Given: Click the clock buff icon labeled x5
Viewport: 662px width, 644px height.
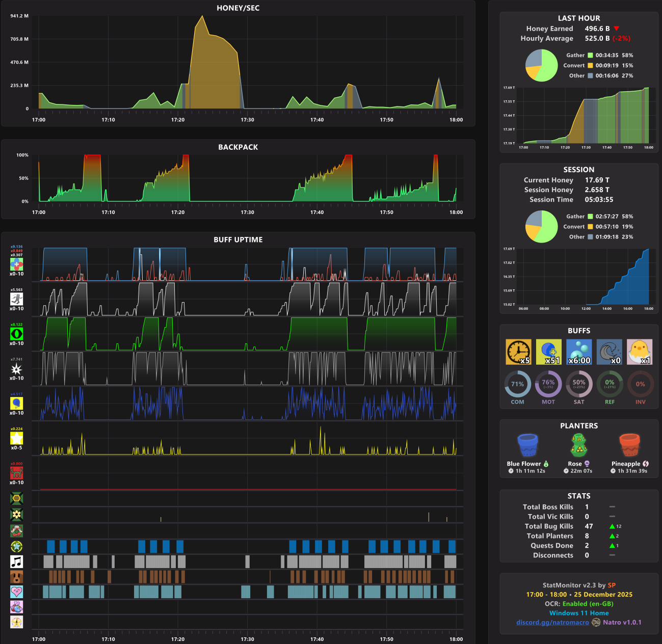Looking at the screenshot, I should pyautogui.click(x=518, y=352).
